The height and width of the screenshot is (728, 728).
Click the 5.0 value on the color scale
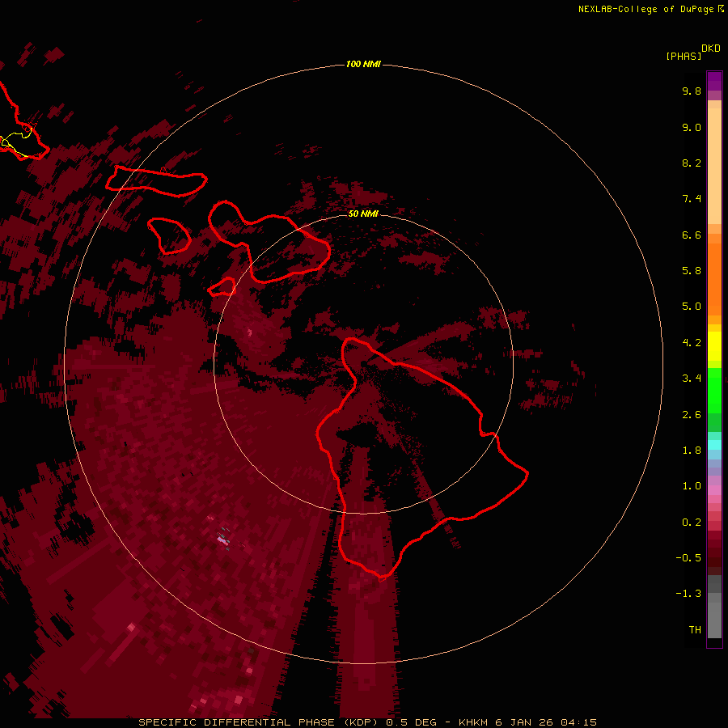692,307
